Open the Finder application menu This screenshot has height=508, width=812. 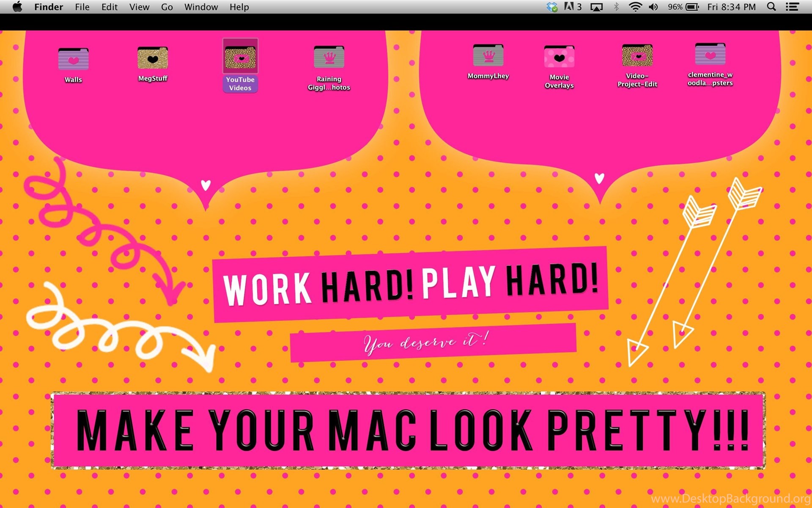pyautogui.click(x=49, y=7)
